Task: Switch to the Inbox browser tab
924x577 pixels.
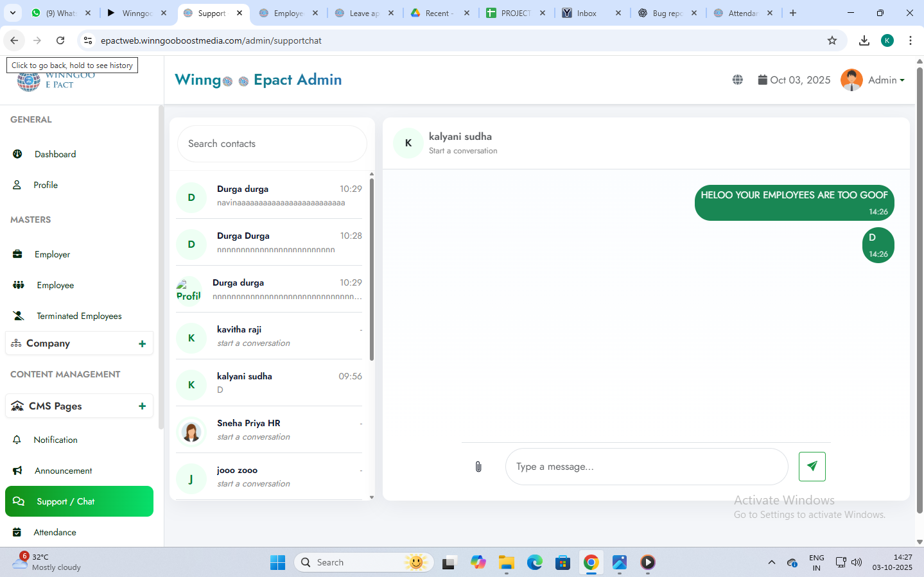Action: [586, 13]
